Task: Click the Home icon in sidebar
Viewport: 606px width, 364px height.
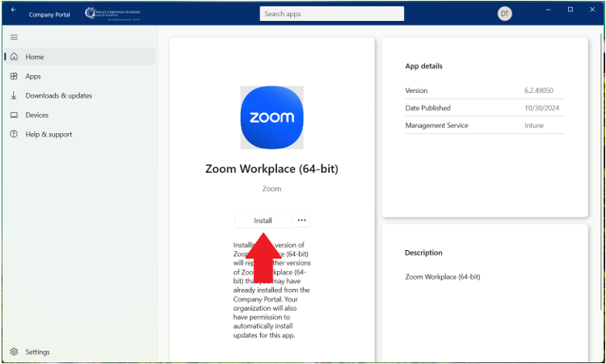Action: [x=14, y=56]
